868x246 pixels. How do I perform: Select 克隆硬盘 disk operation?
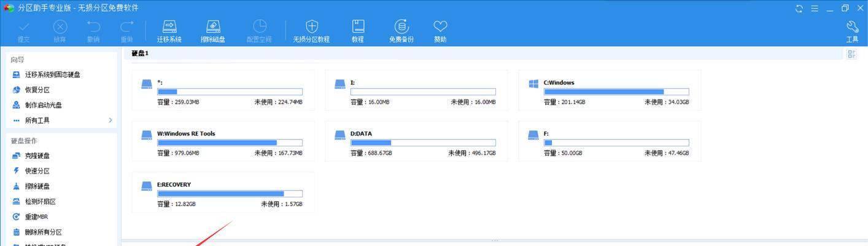(x=37, y=156)
